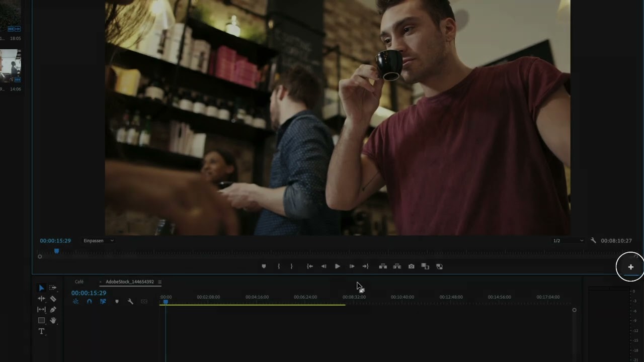Select the Pen tool
The width and height of the screenshot is (644, 362).
(x=53, y=310)
